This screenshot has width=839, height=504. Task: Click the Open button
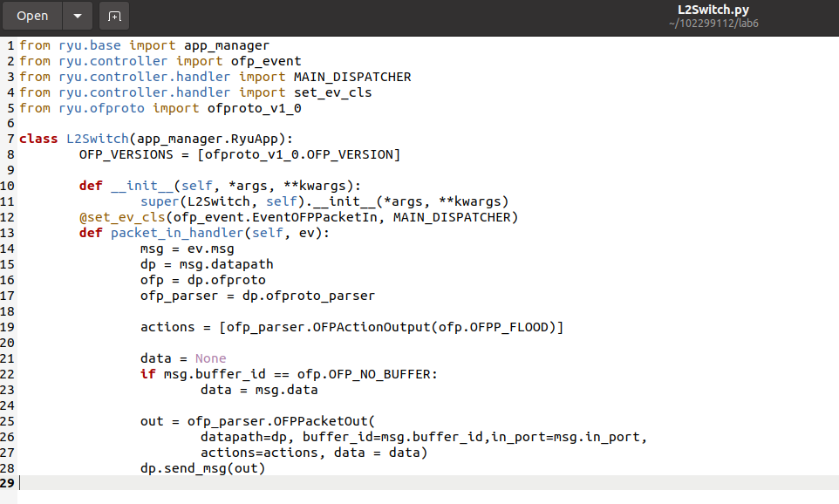[x=33, y=16]
